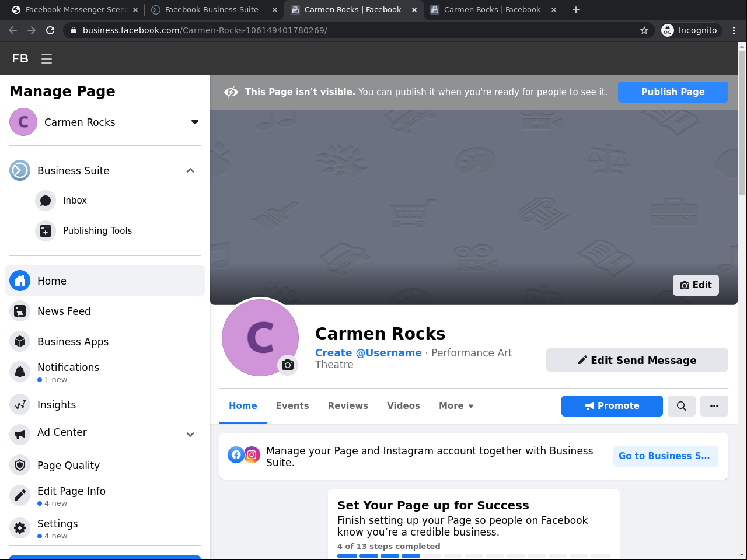Click the setup steps progress bar
Viewport: 747px width, 560px height.
tap(473, 556)
